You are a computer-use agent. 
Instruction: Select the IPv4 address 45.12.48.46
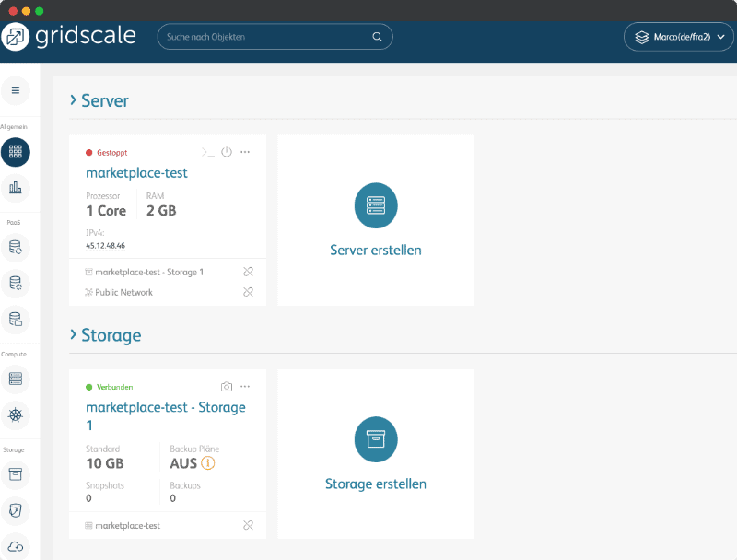pos(105,246)
